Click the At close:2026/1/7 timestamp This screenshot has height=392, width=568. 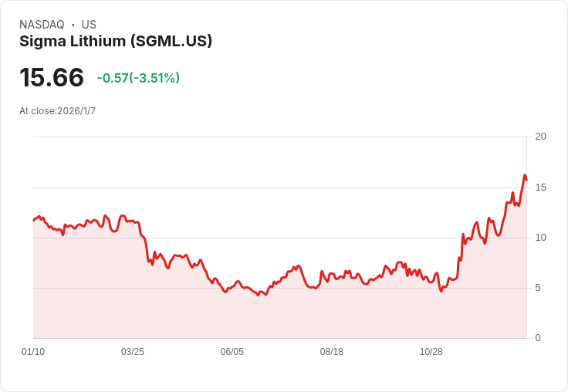58,111
